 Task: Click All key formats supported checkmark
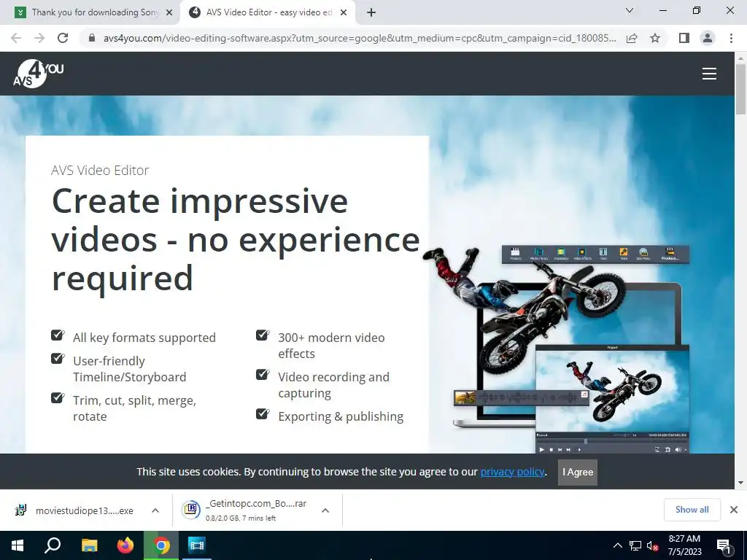coord(58,335)
